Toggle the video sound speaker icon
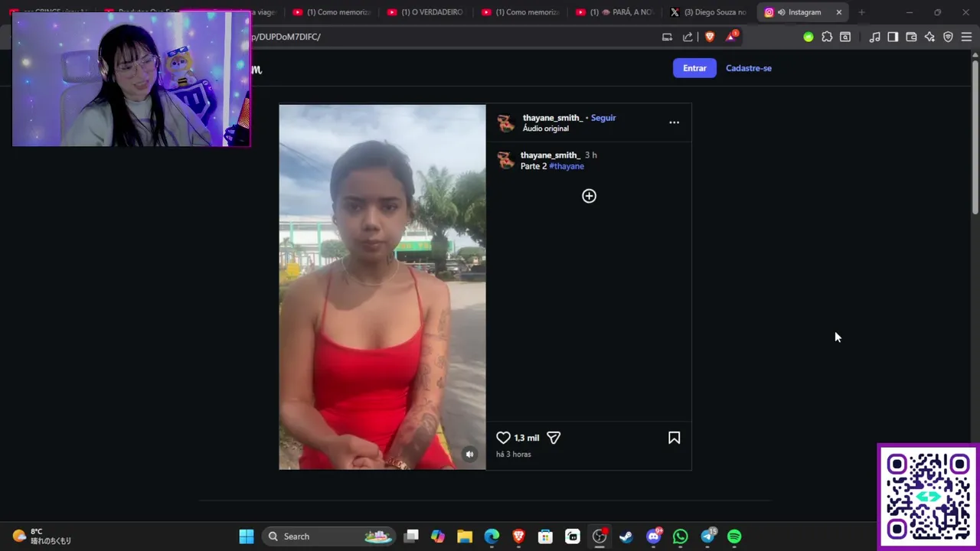Viewport: 980px width, 551px height. pyautogui.click(x=470, y=455)
